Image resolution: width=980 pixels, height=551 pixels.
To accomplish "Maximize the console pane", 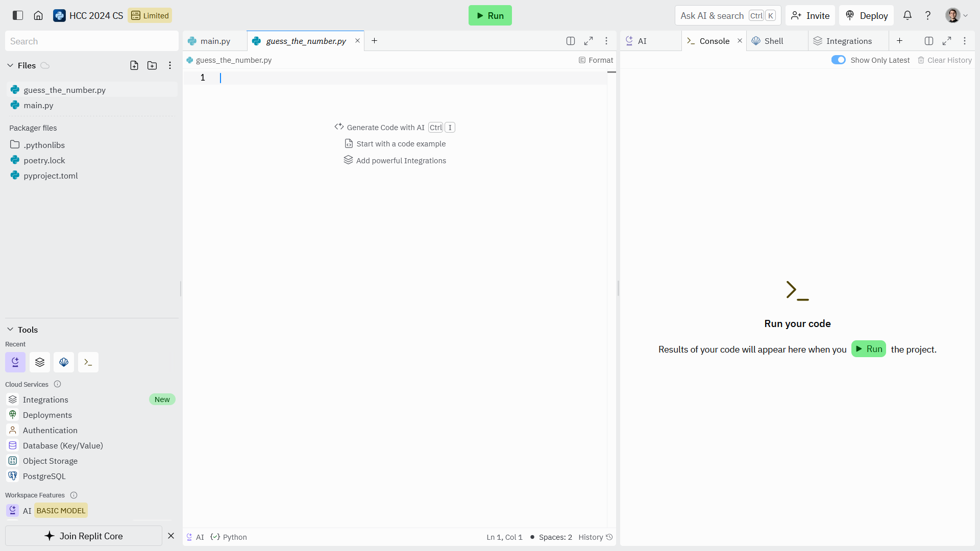I will (x=947, y=41).
